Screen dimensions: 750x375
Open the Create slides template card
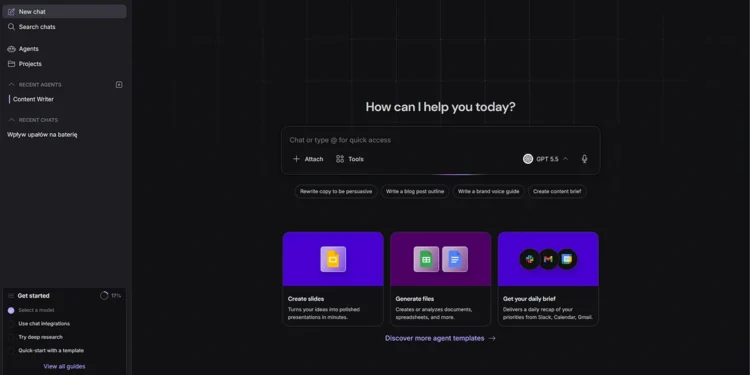[333, 279]
